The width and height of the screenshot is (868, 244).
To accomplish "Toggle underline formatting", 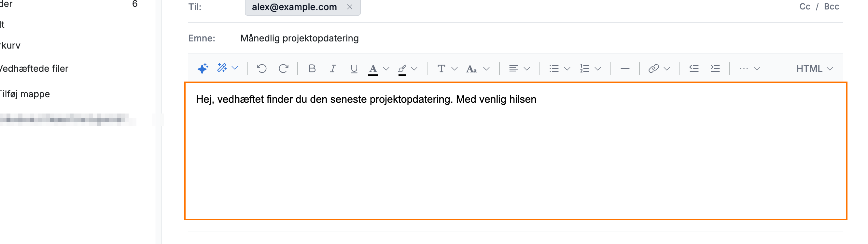I will tap(354, 69).
